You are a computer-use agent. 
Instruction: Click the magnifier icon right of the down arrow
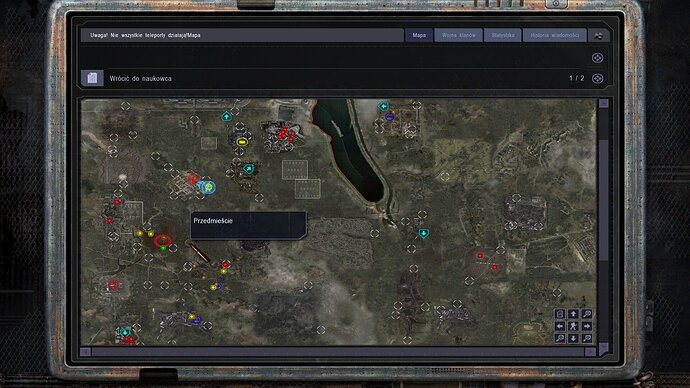[x=587, y=338]
